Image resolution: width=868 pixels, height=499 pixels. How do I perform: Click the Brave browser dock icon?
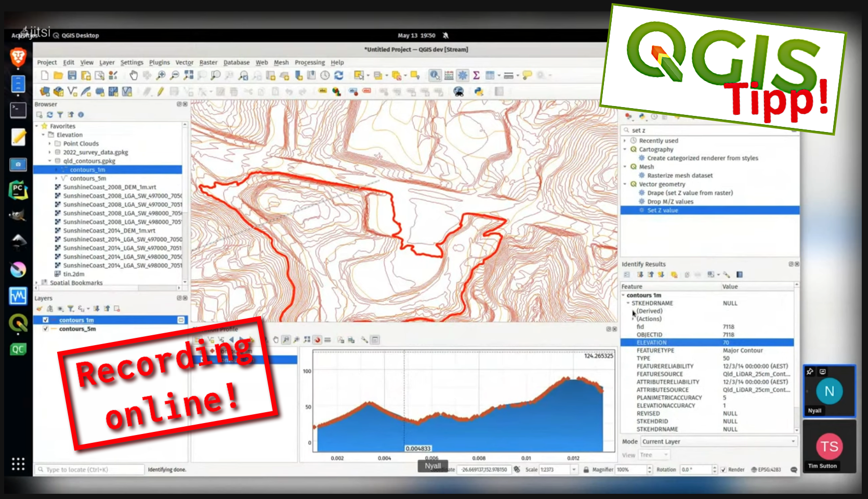(18, 57)
